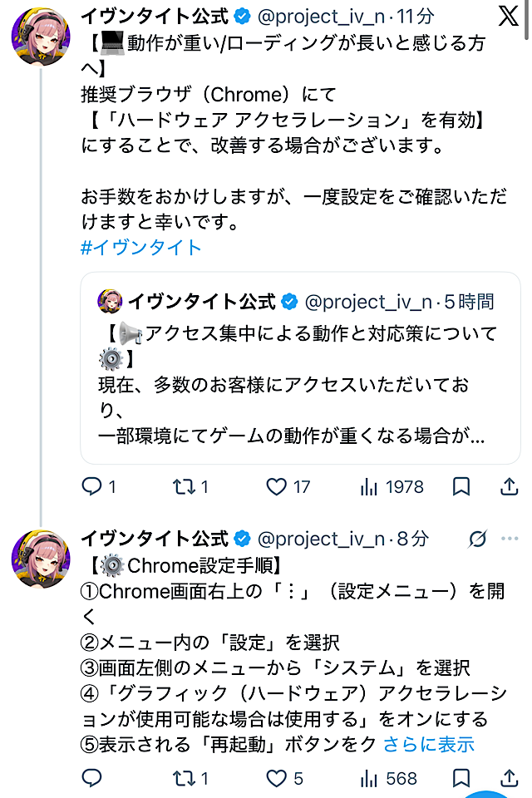Share the first tweet

(x=509, y=486)
